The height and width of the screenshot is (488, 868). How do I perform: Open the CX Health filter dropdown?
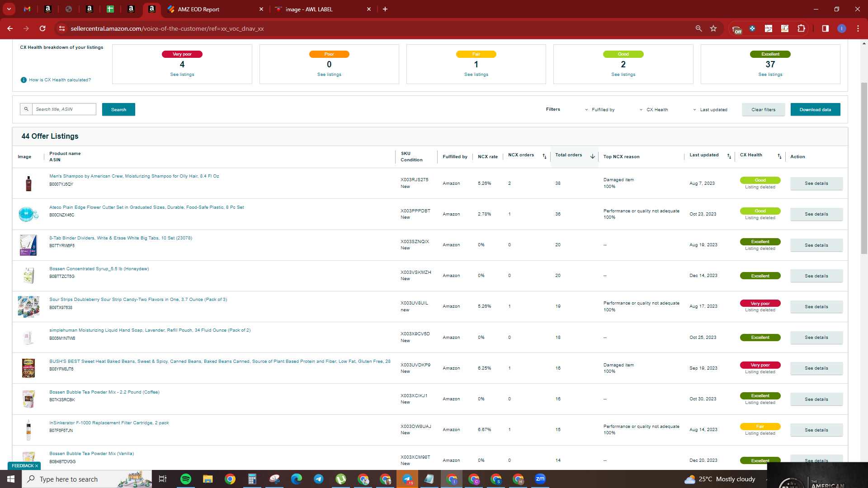[x=654, y=110]
